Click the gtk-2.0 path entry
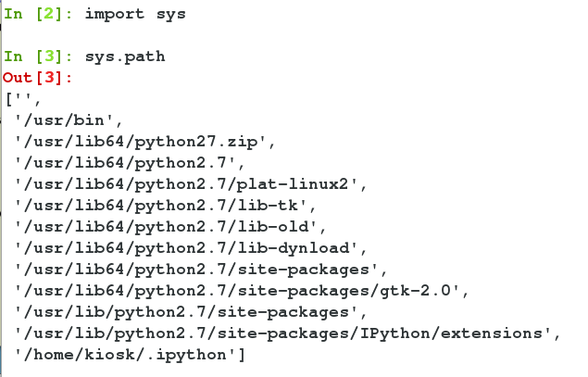This screenshot has height=377, width=588. [x=237, y=291]
